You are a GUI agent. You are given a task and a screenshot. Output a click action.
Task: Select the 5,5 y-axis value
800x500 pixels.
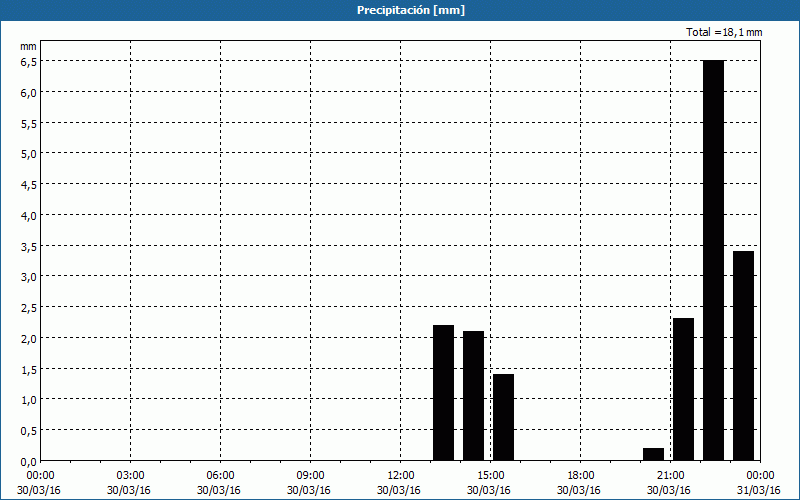28,123
